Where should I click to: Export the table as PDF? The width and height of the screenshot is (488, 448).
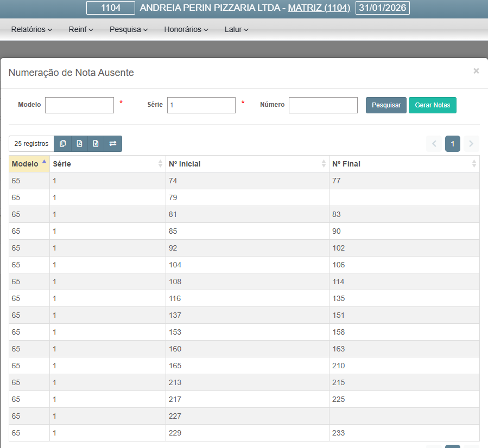(79, 144)
